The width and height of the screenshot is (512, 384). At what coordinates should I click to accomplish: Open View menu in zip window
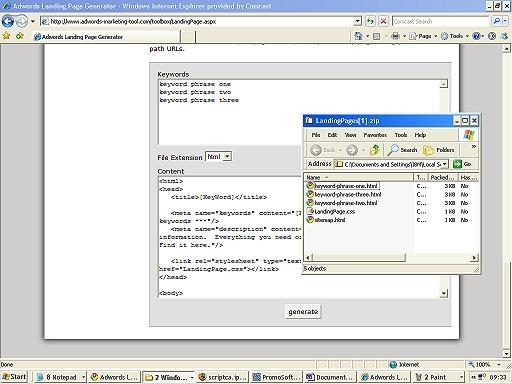[x=350, y=135]
